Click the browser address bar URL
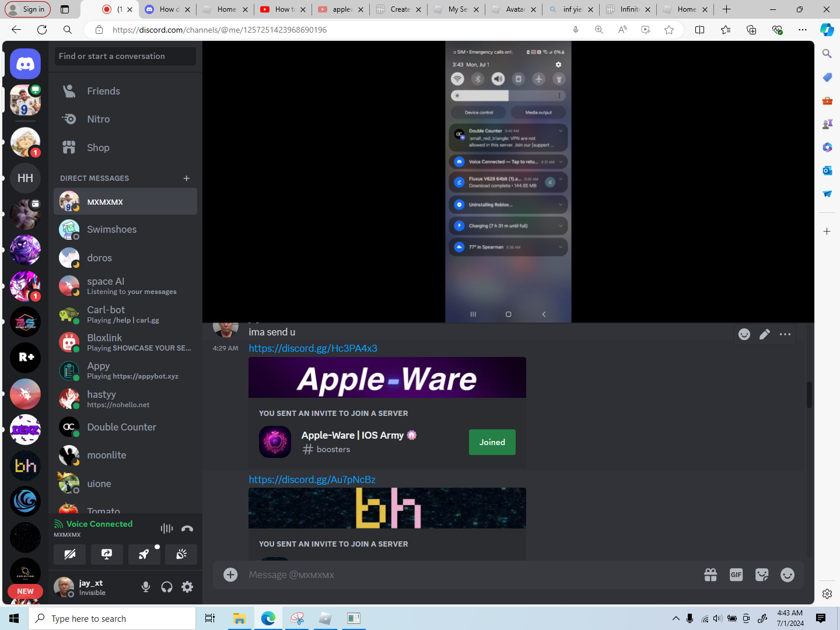This screenshot has height=630, width=840. (x=219, y=30)
